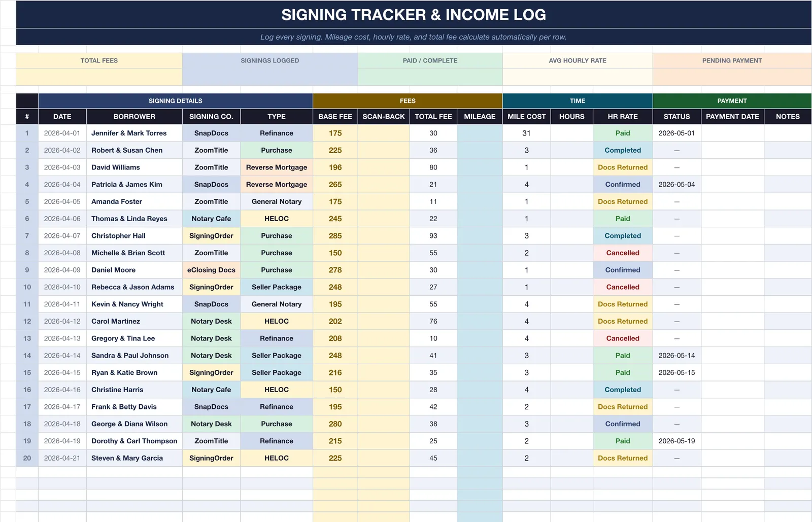This screenshot has height=522, width=812.
Task: Select the MILE COST column header
Action: pos(527,117)
